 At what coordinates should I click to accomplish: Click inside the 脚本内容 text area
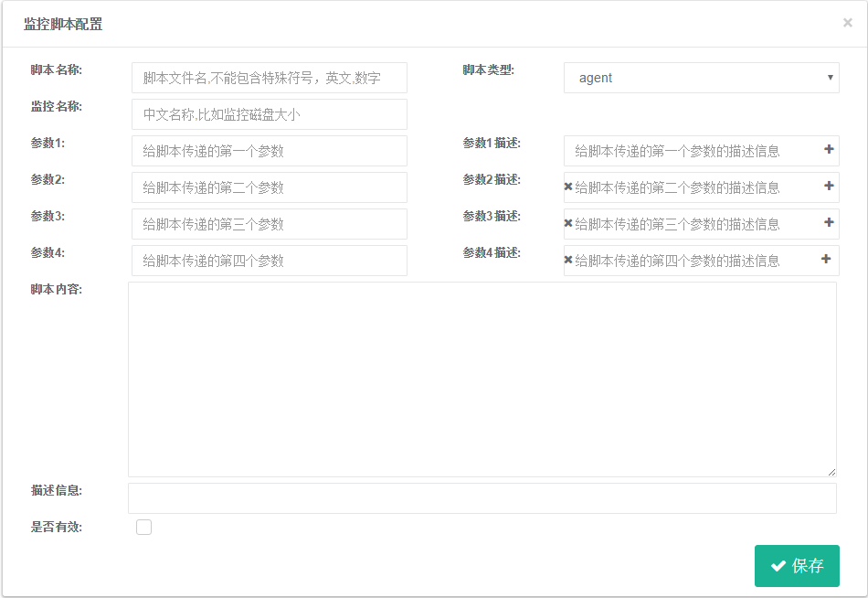click(482, 379)
